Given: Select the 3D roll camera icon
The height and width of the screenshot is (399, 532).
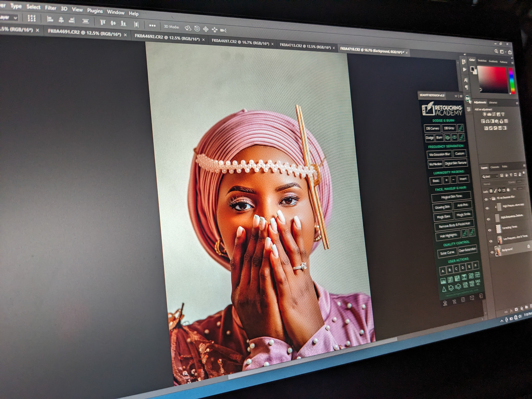Looking at the screenshot, I should coord(197,29).
